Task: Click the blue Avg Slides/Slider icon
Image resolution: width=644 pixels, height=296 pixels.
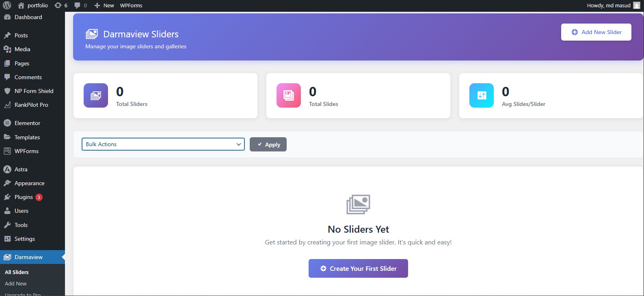Action: tap(482, 95)
